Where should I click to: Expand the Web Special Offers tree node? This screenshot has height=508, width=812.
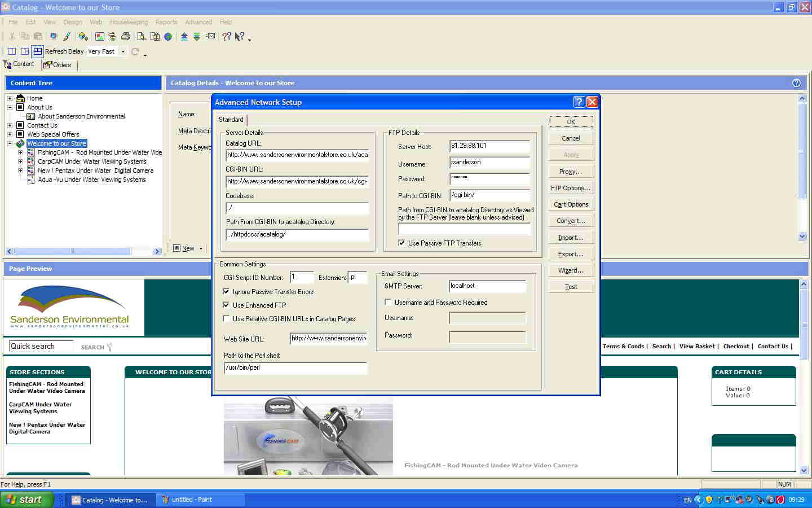click(10, 134)
